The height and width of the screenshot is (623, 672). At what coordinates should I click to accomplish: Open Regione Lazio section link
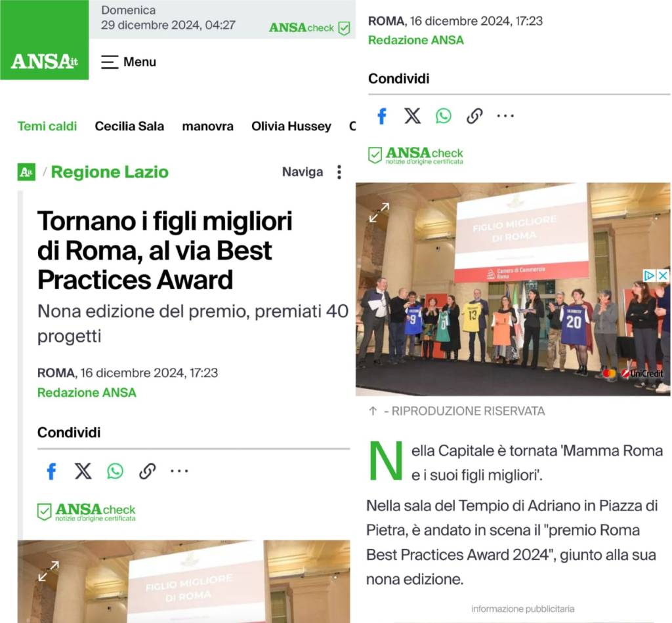(110, 172)
